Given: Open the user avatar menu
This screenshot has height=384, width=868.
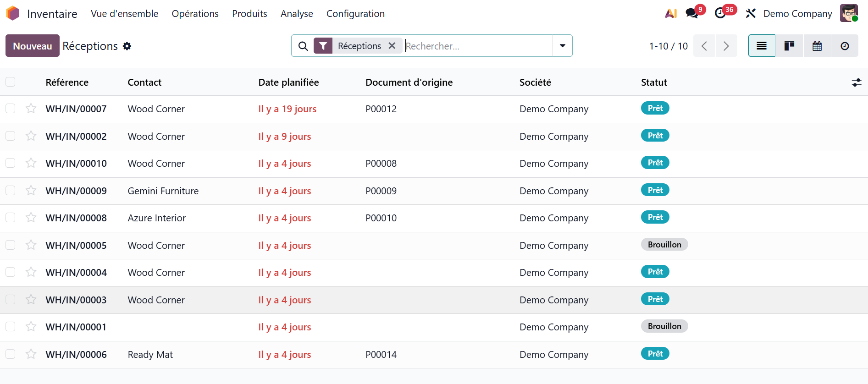Looking at the screenshot, I should [849, 13].
